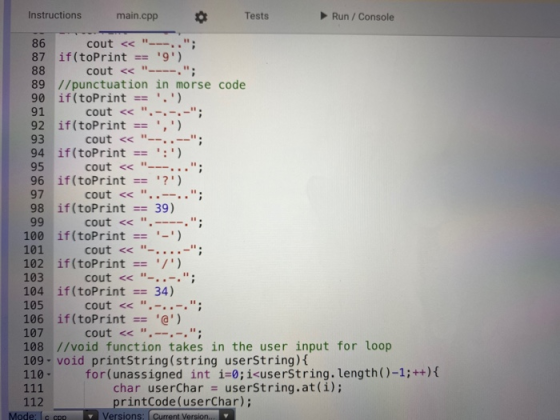The image size is (560, 420).
Task: Click the line 'if(toPrint == '@')'
Action: point(119,319)
